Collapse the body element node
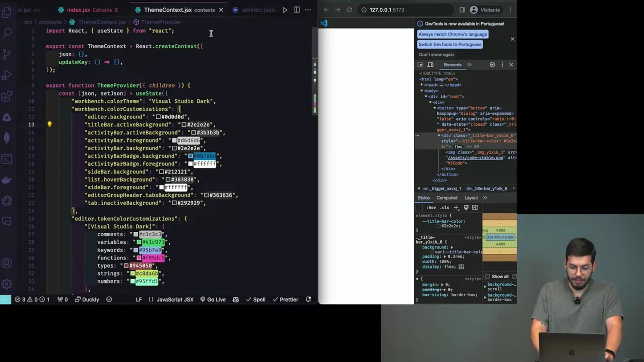The image size is (644, 362). [422, 91]
